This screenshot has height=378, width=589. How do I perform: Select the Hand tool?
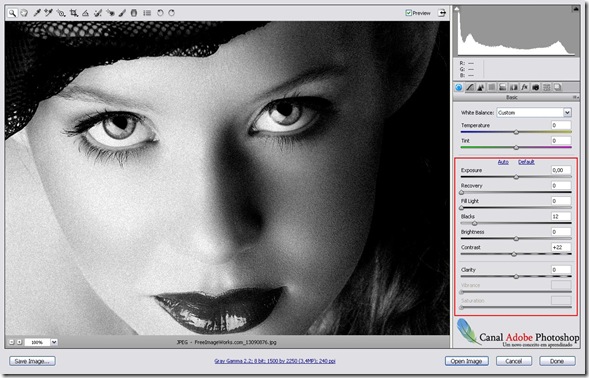24,13
